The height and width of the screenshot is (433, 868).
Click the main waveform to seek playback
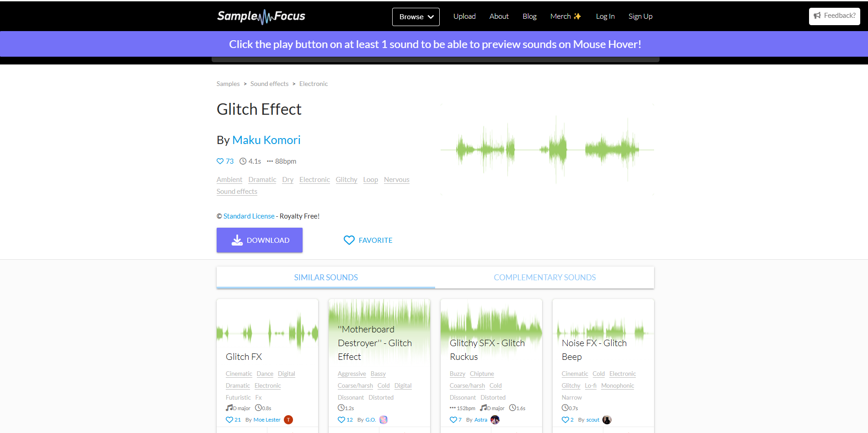547,149
